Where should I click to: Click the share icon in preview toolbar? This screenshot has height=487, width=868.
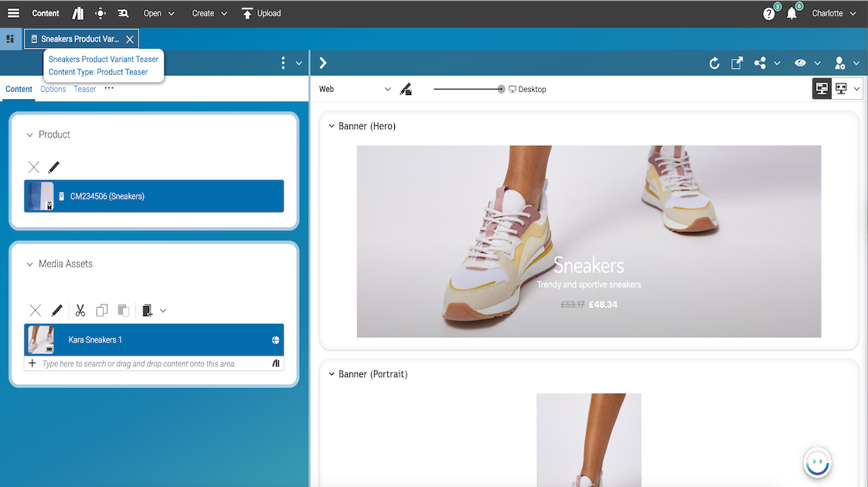(x=761, y=63)
